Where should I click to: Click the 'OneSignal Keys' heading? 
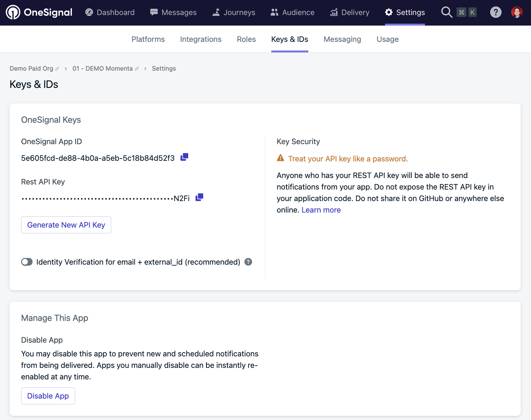coord(51,120)
